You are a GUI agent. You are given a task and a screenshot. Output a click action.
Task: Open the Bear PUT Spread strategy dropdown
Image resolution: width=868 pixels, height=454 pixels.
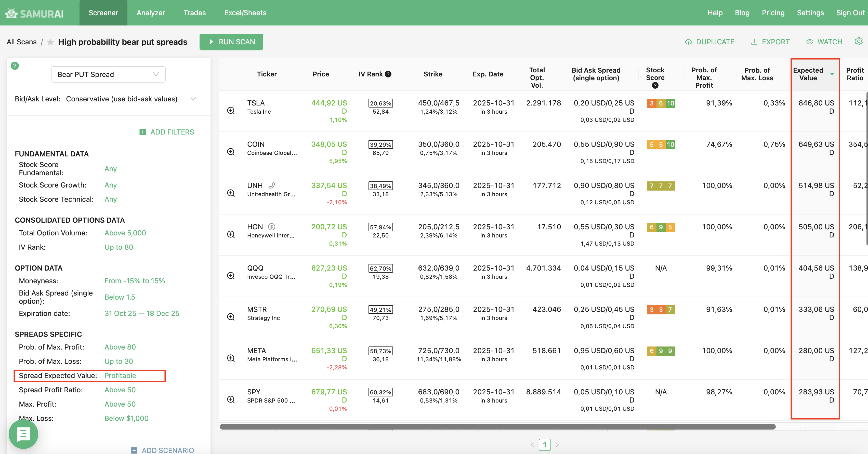tap(108, 74)
